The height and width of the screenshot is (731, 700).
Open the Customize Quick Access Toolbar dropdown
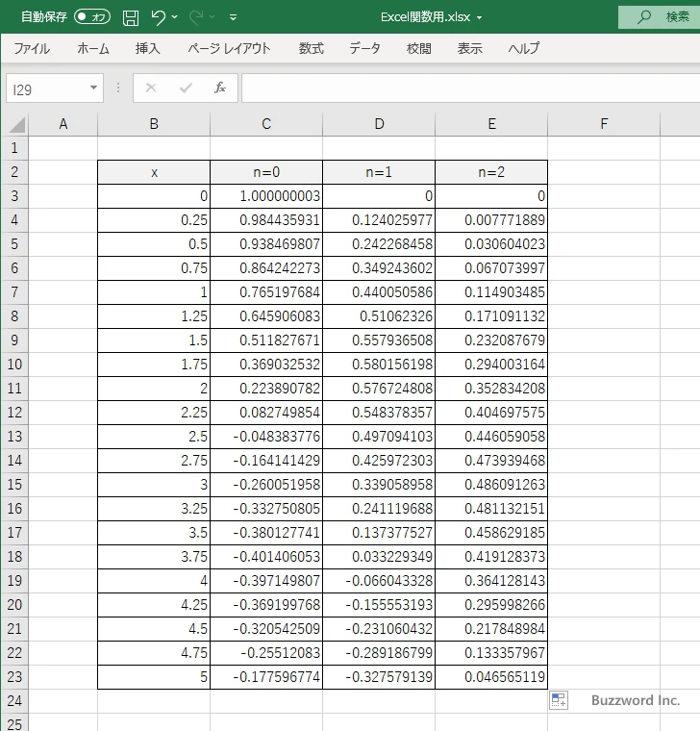click(233, 17)
